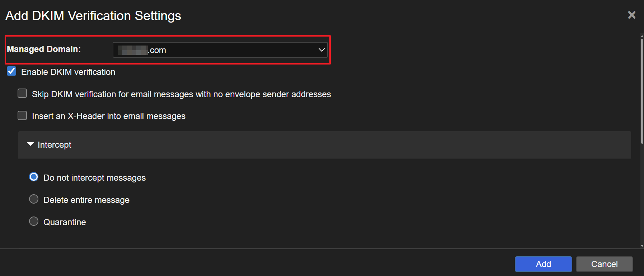Cancel the DKIM settings dialog
644x276 pixels.
point(604,264)
